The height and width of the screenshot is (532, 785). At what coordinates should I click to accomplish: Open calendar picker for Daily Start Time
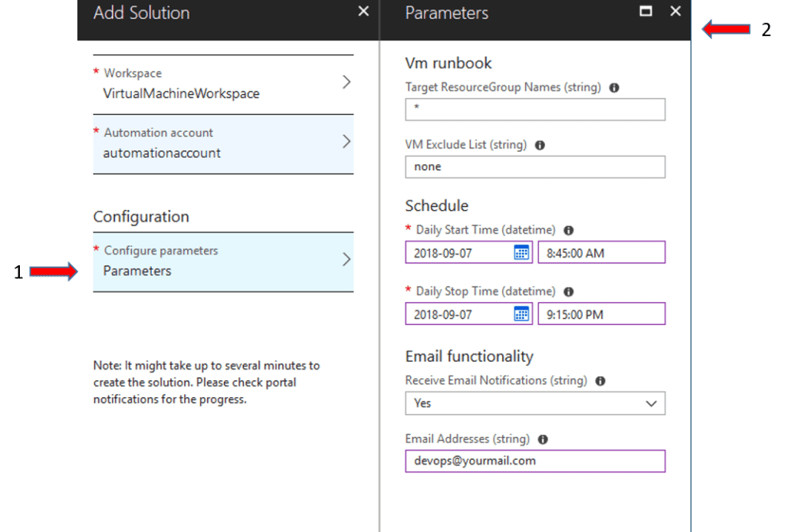(x=522, y=251)
